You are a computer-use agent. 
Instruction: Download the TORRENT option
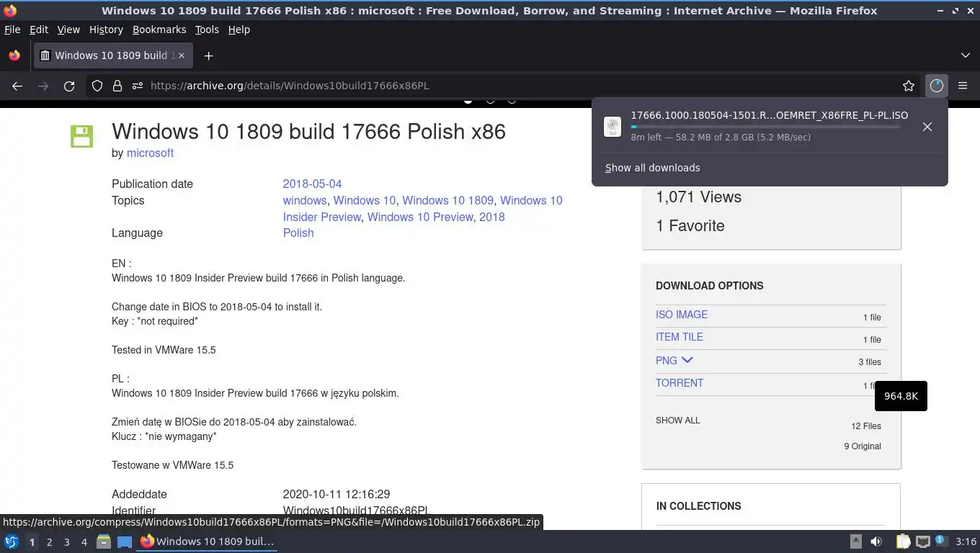(x=680, y=383)
